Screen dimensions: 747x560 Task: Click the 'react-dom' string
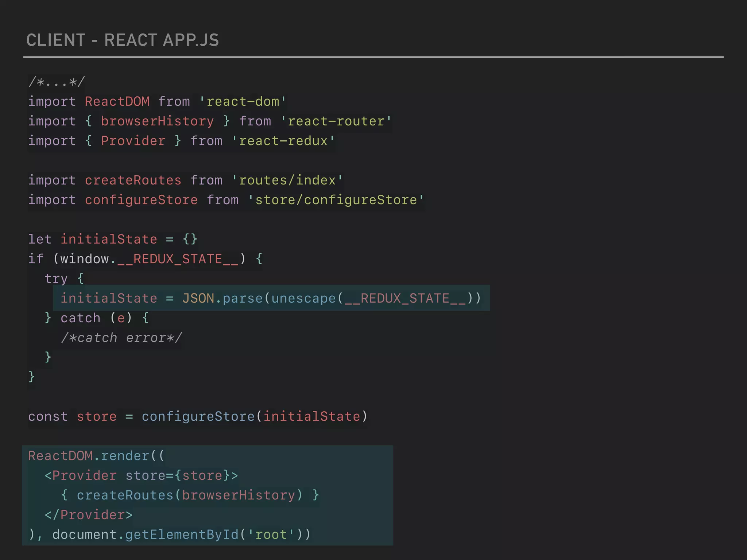click(x=243, y=101)
